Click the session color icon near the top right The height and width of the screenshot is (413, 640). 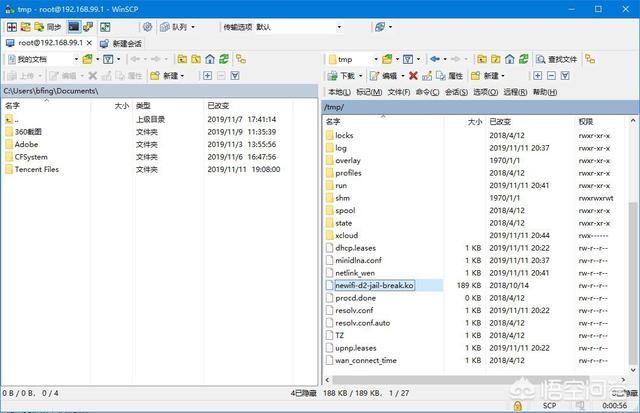tap(380, 27)
